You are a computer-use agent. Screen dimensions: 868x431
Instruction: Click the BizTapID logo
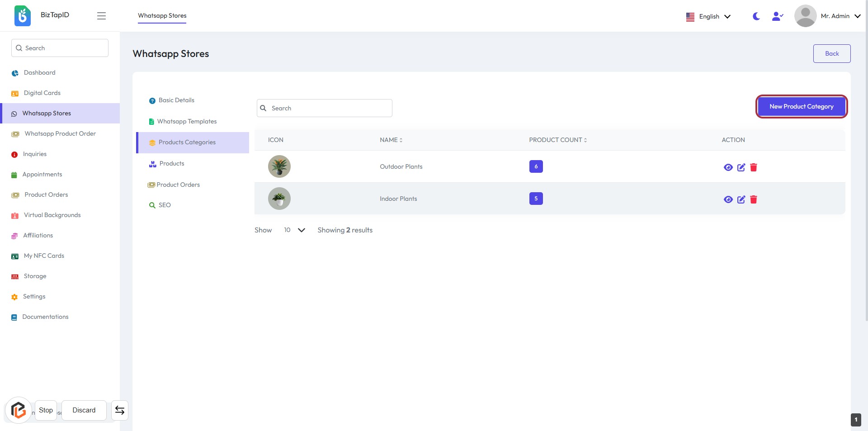(x=23, y=16)
